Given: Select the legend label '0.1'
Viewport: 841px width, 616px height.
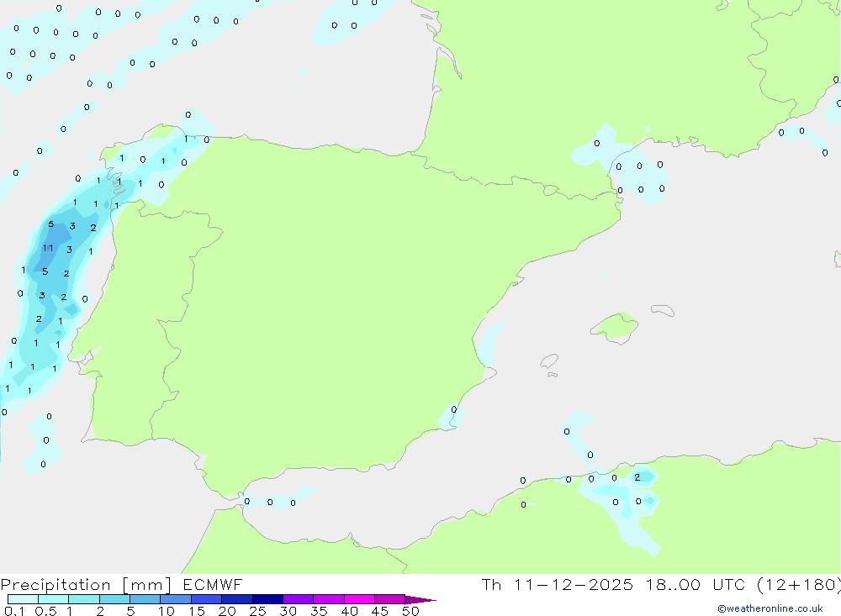Looking at the screenshot, I should pos(14,611).
